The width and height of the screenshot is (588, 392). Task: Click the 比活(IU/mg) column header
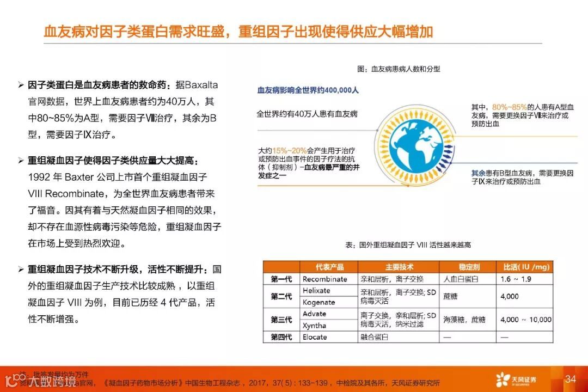525,267
